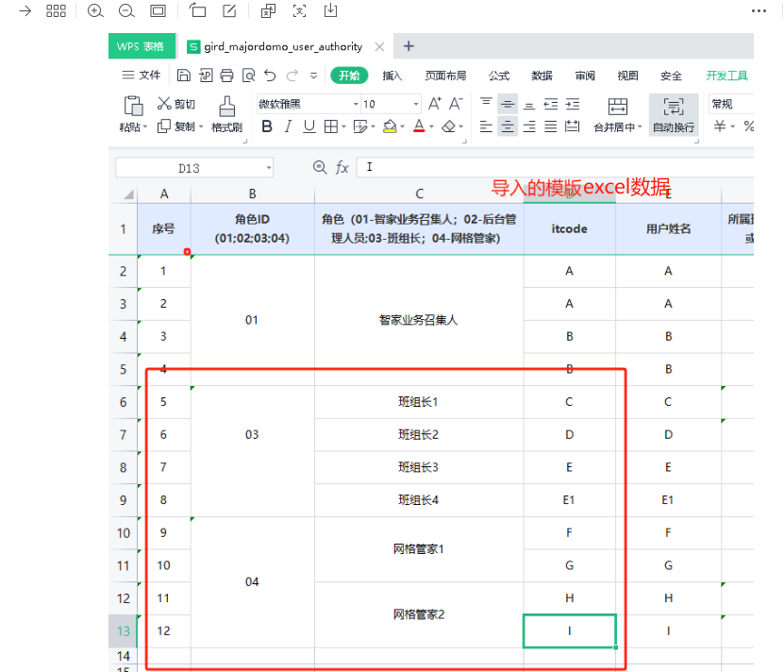This screenshot has height=672, width=784.
Task: Click the cut (剪切) scissors button
Action: tap(176, 104)
